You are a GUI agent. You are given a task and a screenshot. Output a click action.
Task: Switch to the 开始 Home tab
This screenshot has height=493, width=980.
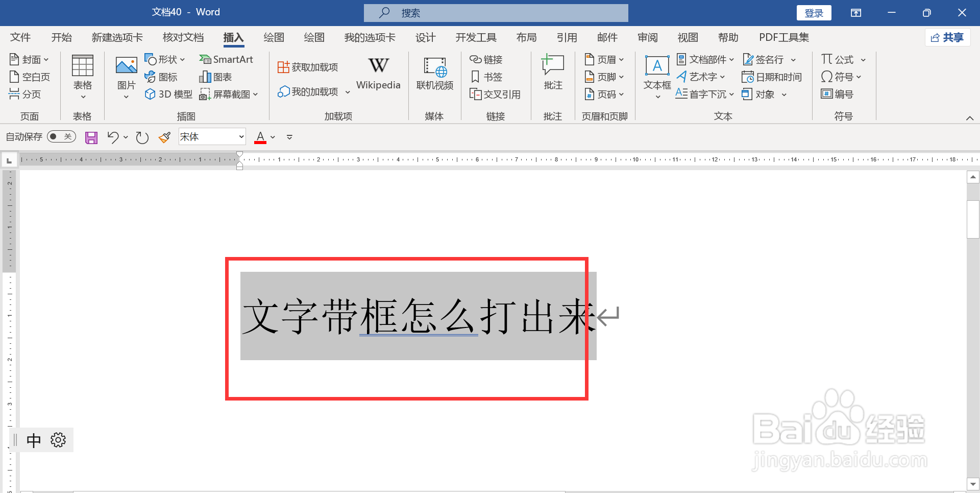click(x=61, y=38)
